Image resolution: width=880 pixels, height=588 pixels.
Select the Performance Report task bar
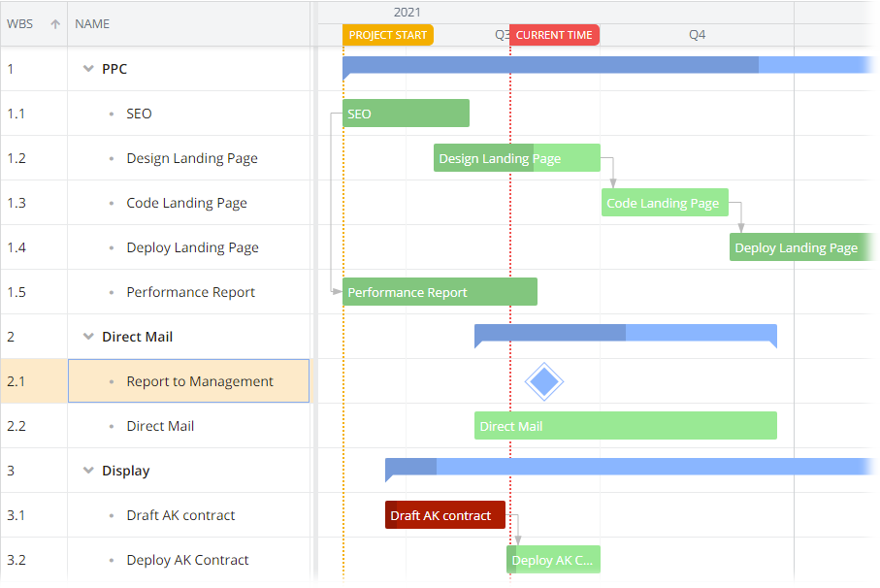[440, 292]
